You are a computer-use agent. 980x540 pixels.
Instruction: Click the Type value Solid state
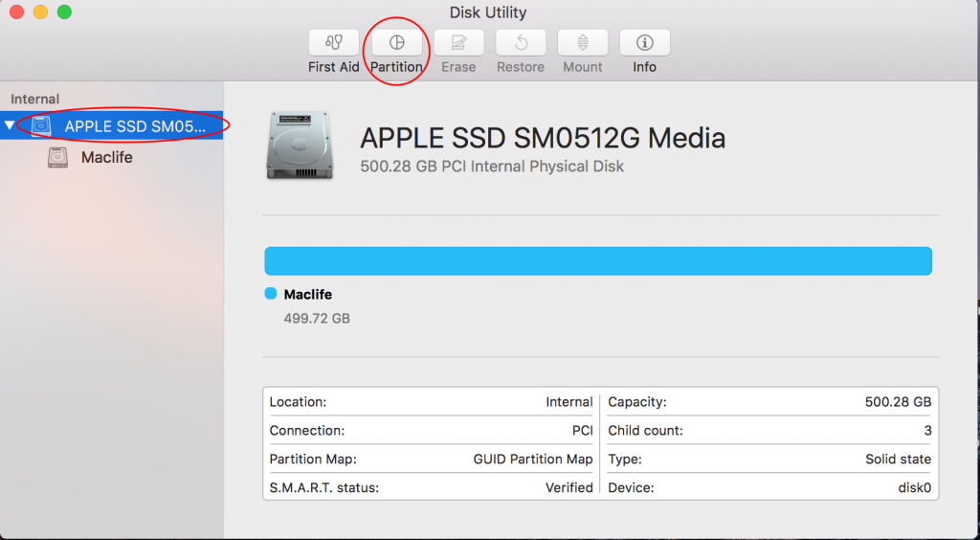(x=898, y=459)
